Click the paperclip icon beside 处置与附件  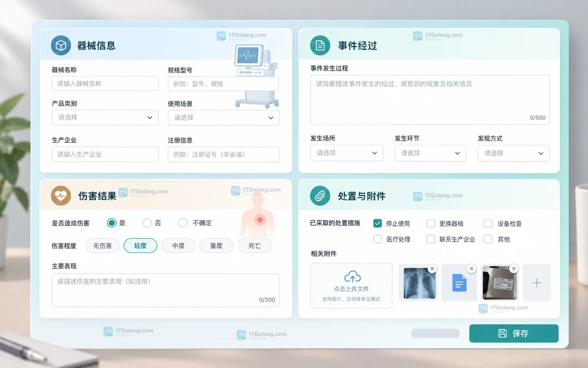click(320, 195)
